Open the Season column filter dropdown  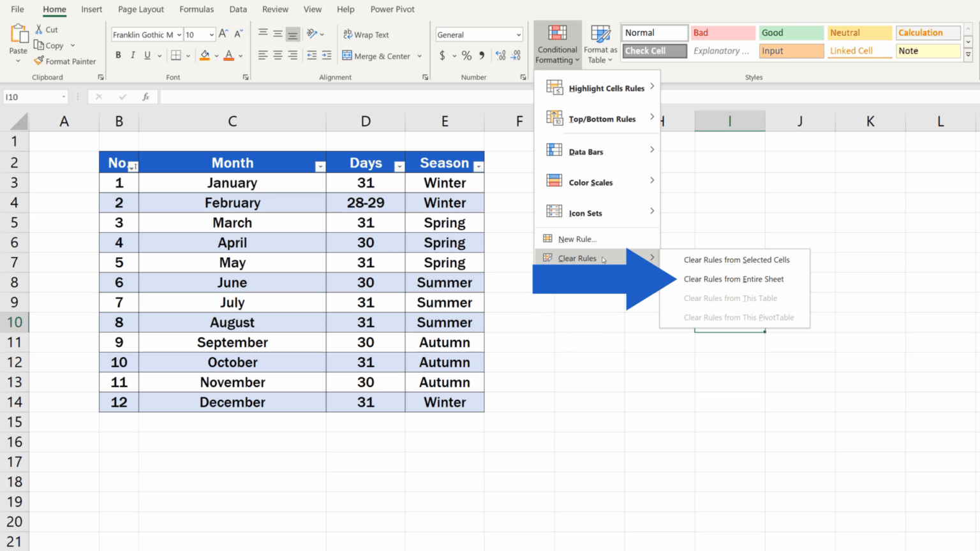479,166
